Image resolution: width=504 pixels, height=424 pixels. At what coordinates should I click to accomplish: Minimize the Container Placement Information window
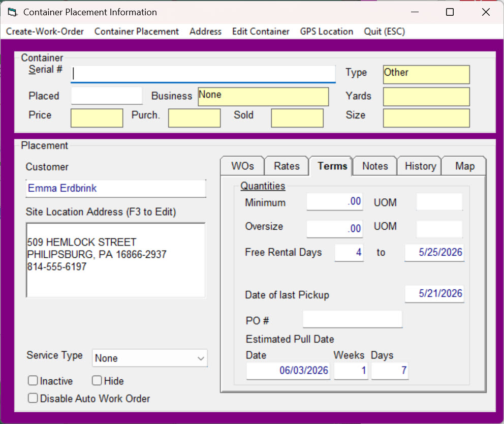415,12
